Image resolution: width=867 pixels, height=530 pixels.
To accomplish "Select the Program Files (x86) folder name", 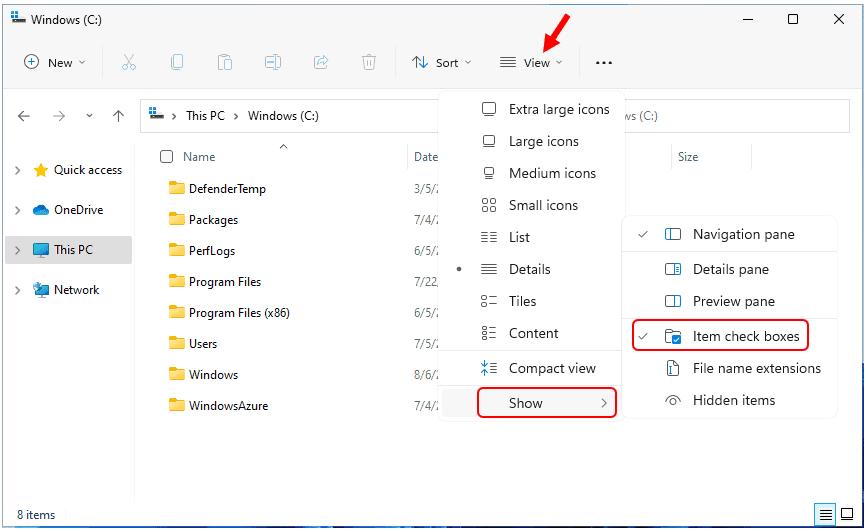I will coord(239,313).
